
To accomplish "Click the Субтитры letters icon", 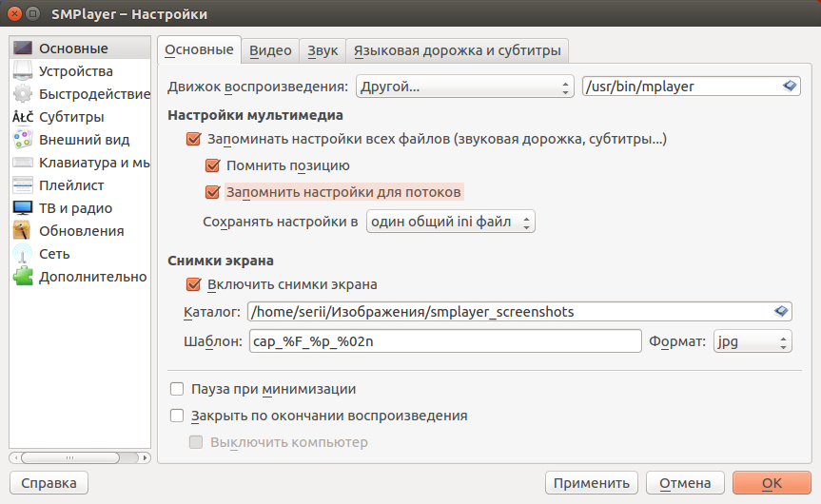I will pyautogui.click(x=23, y=117).
